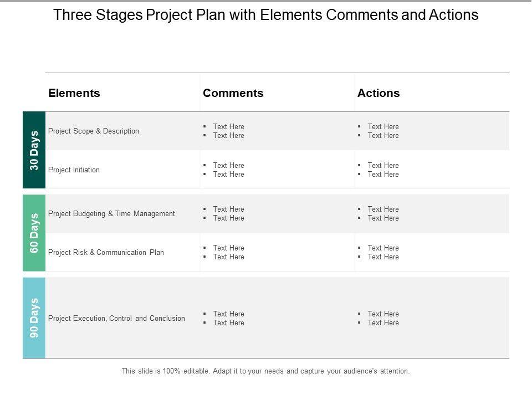Click the slide title about Three Stages Project Plan
The image size is (532, 399).
(x=265, y=15)
